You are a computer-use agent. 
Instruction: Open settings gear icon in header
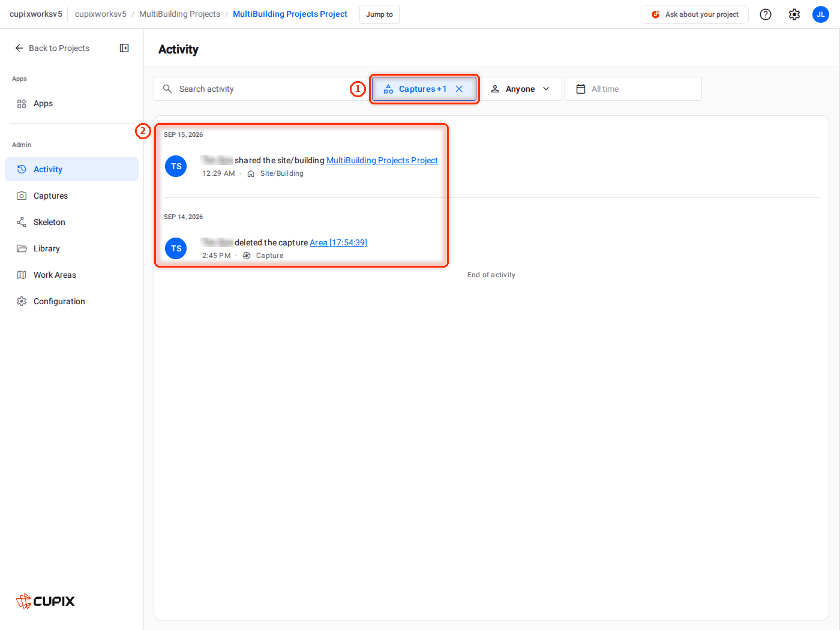click(x=794, y=14)
